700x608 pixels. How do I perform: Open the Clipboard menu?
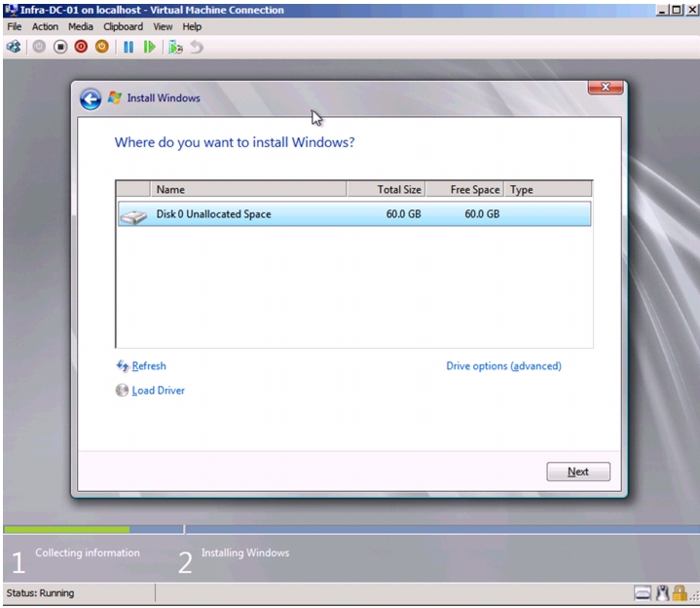124,27
